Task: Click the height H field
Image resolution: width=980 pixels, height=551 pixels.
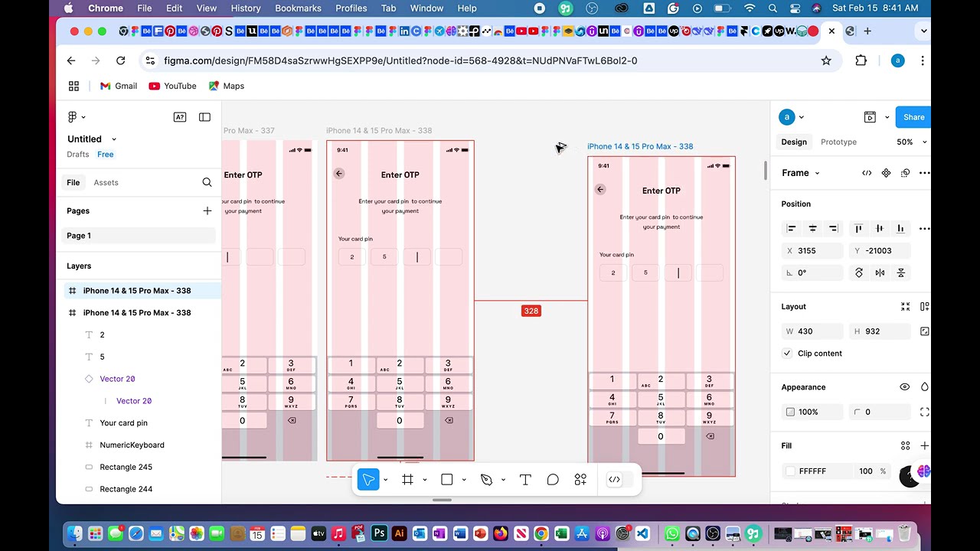Action: pyautogui.click(x=879, y=331)
